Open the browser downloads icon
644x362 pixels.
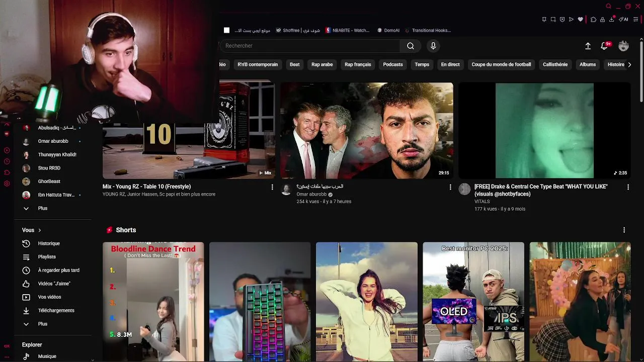612,20
